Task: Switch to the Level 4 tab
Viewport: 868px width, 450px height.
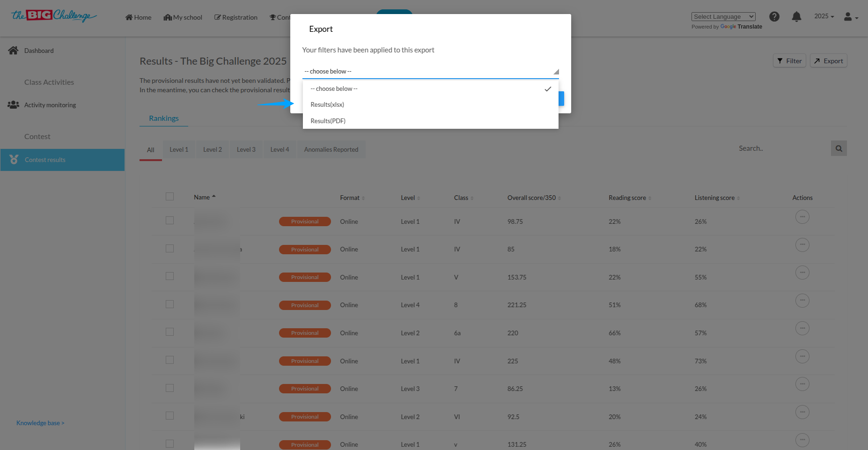Action: click(x=280, y=149)
